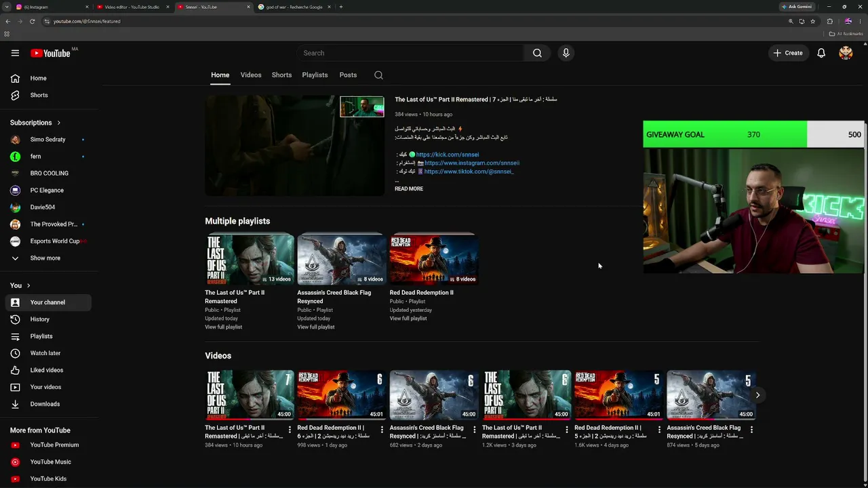Screen dimensions: 868x488
Task: Switch to the channel Posts tab
Action: coord(348,75)
